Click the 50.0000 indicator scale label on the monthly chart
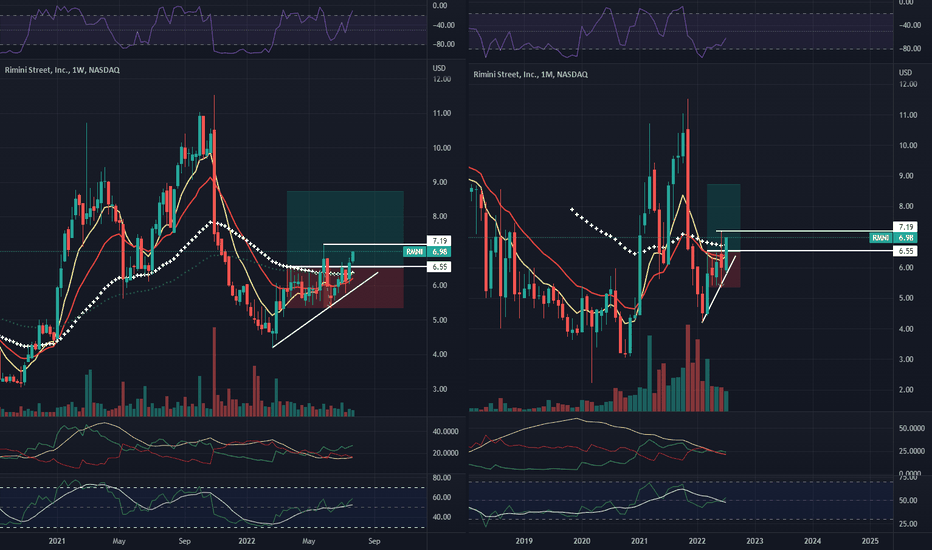 tap(911, 428)
